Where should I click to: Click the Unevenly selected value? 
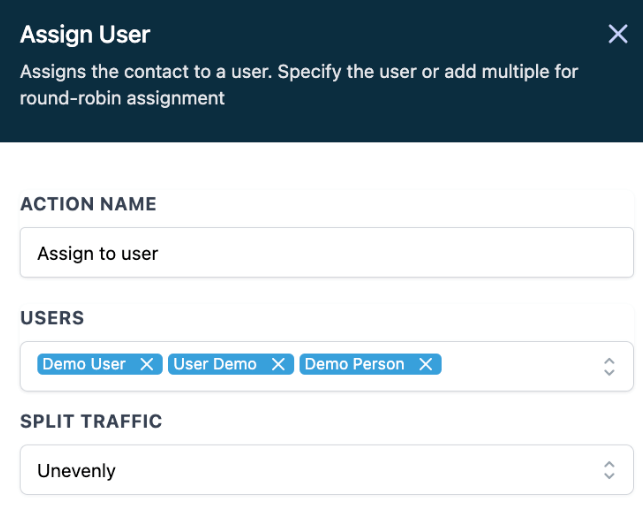[x=76, y=470]
